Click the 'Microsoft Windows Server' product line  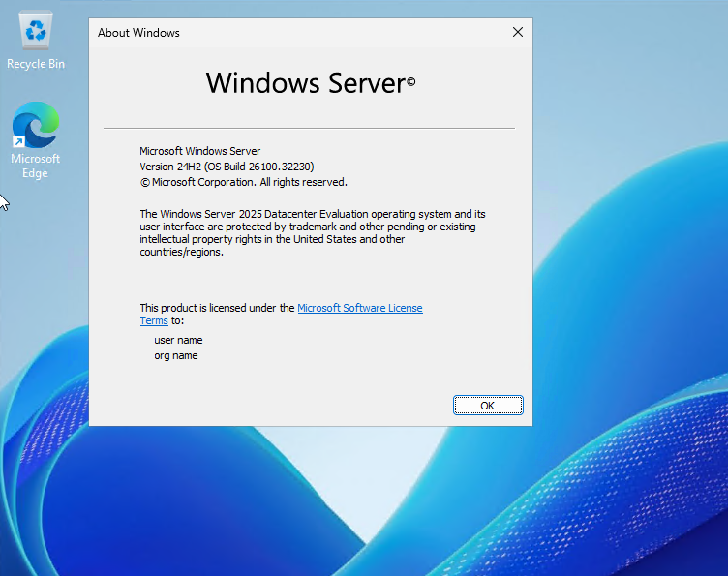199,151
